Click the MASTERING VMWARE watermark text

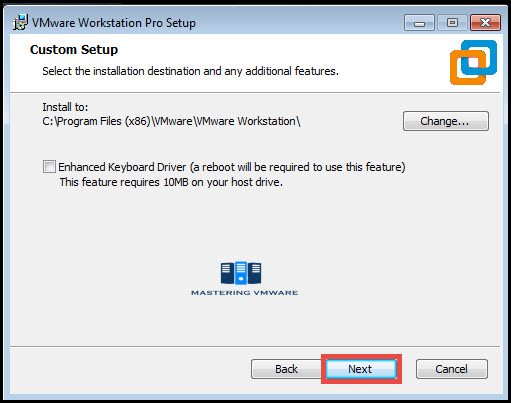pyautogui.click(x=245, y=293)
